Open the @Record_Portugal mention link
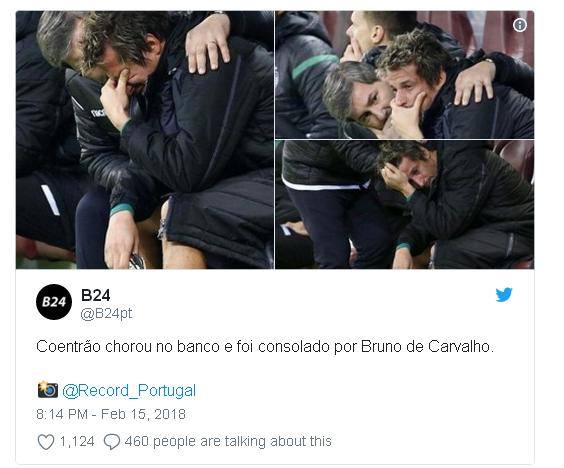This screenshot has width=564, height=468. click(129, 390)
